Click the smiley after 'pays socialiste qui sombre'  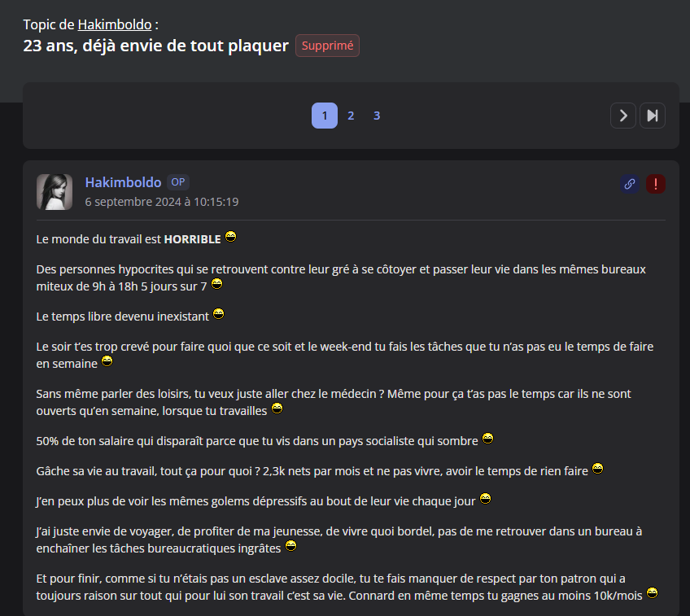487,439
